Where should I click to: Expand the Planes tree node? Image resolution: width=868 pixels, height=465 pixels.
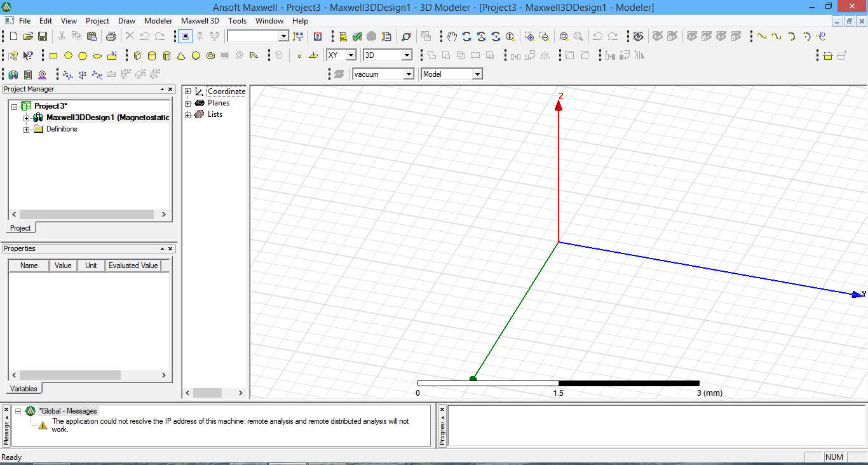click(187, 102)
